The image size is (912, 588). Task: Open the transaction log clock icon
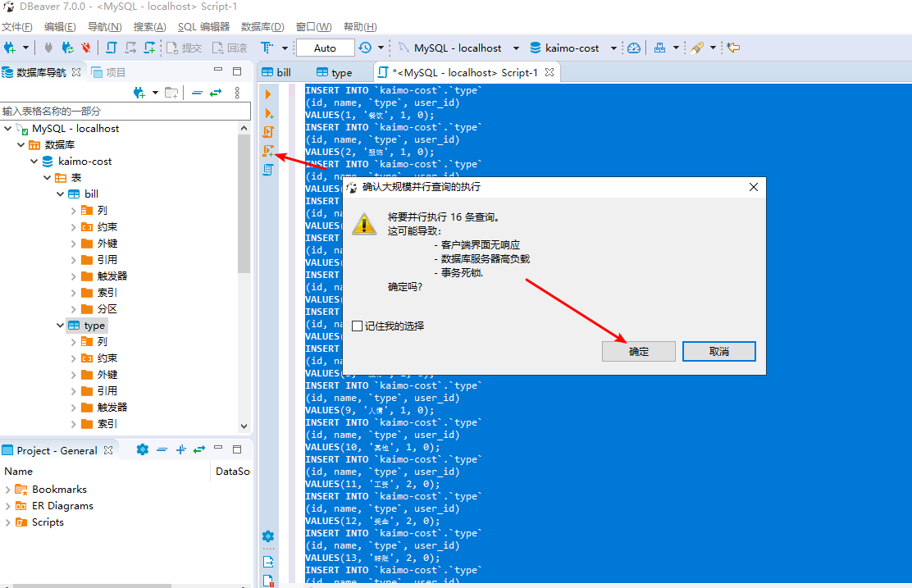click(365, 48)
